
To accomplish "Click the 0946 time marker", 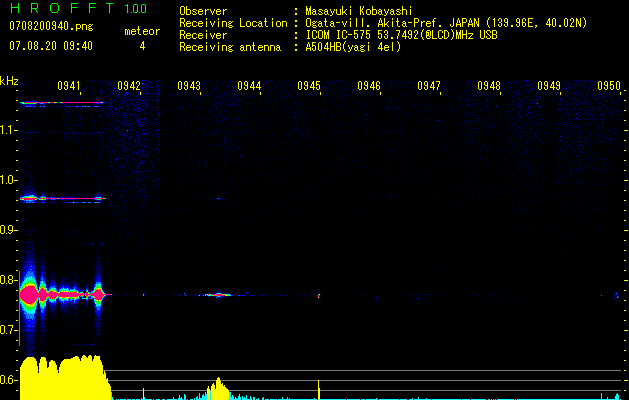I will tap(369, 86).
